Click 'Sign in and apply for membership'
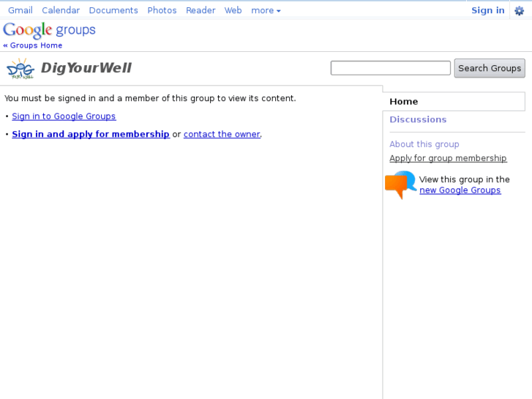This screenshot has height=399, width=532. pyautogui.click(x=91, y=134)
